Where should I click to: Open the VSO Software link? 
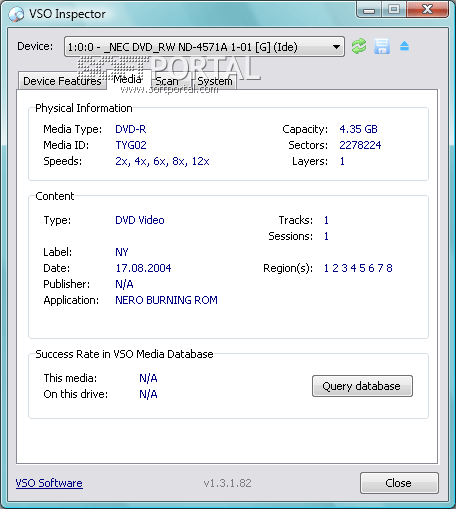(x=49, y=483)
